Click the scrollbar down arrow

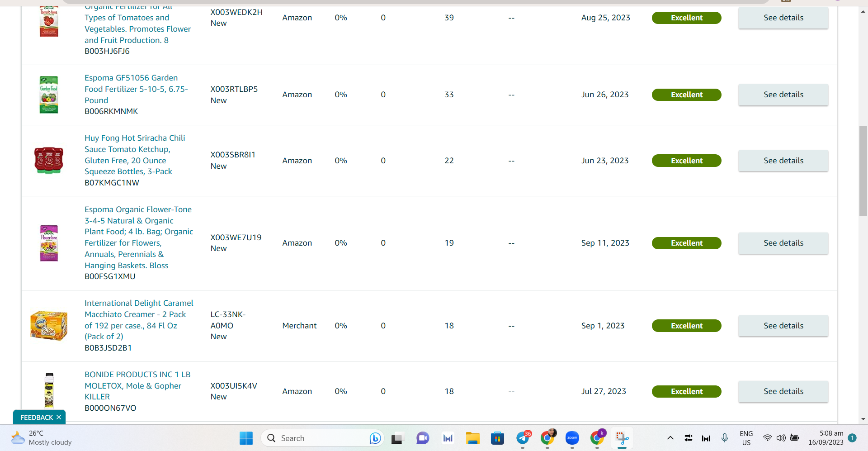(x=863, y=419)
